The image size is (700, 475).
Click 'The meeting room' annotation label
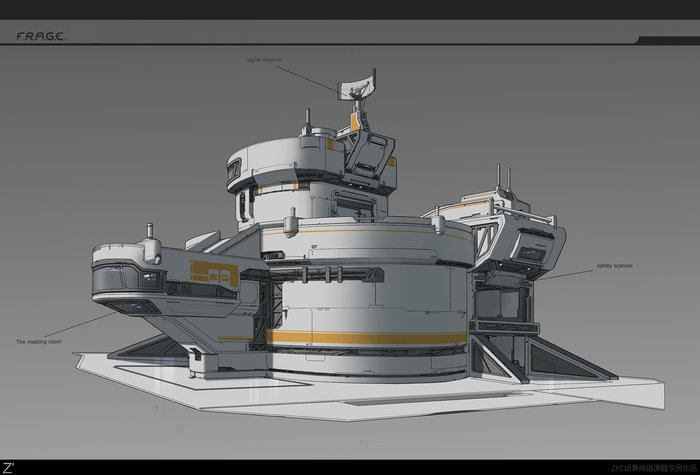pos(38,342)
